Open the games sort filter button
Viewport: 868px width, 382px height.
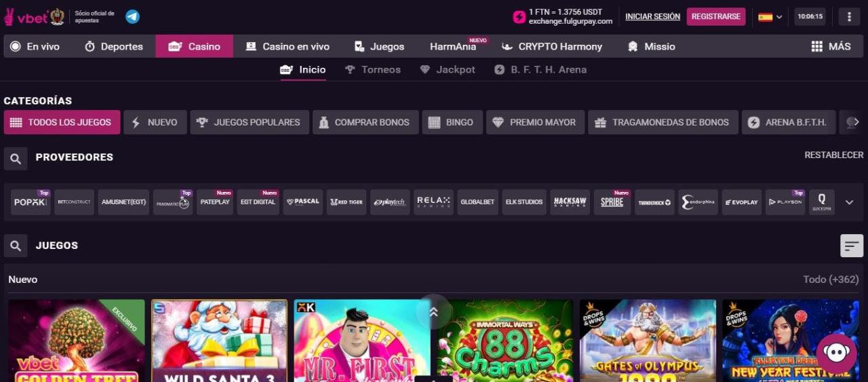point(852,246)
